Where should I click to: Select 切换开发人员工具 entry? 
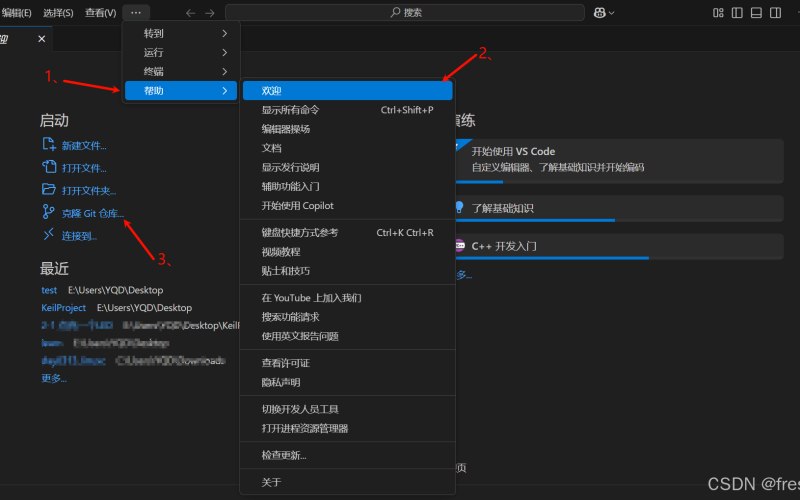347,409
